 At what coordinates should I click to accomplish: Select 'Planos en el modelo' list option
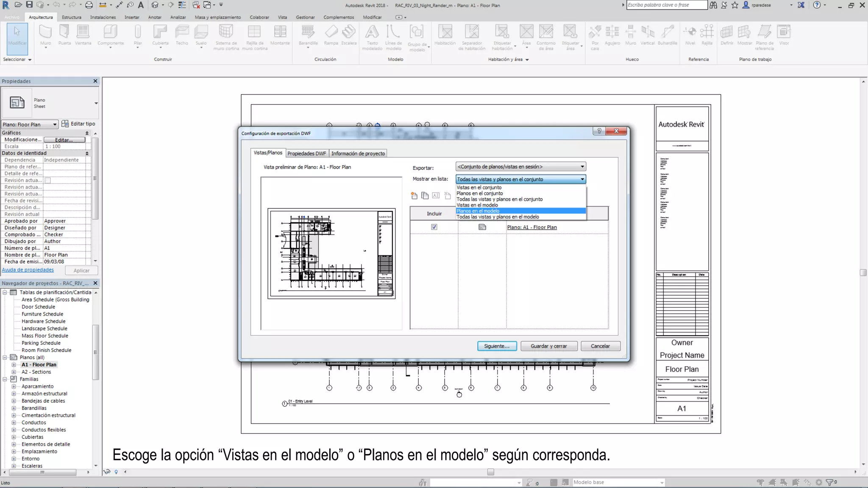478,211
